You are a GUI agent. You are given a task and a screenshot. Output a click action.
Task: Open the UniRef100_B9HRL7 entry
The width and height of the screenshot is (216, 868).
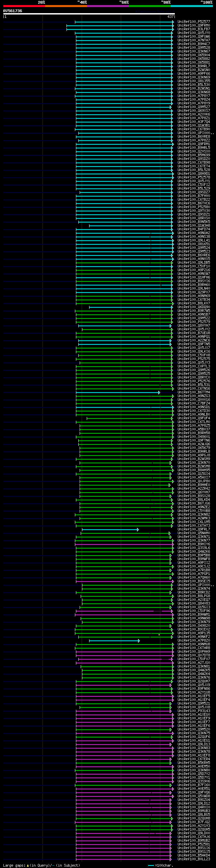click(x=194, y=66)
